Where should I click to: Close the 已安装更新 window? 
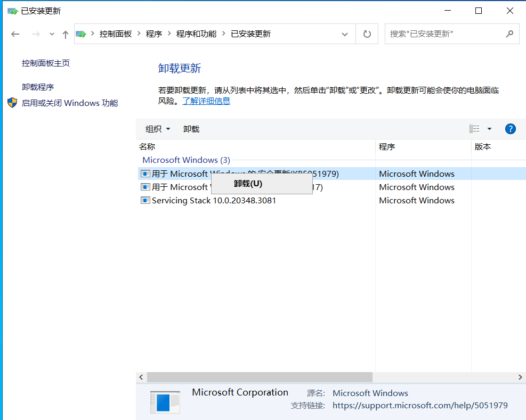[x=510, y=11]
